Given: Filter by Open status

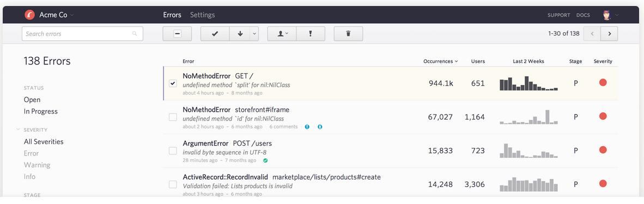Looking at the screenshot, I should (32, 99).
